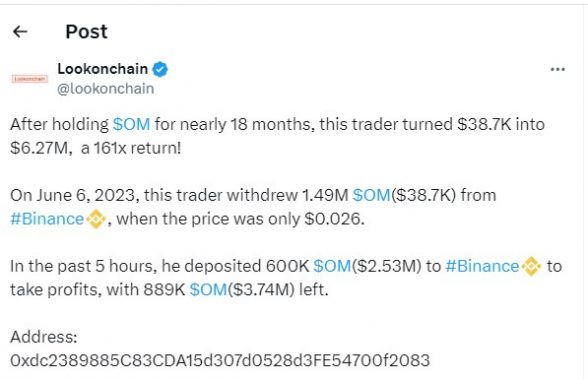Open #Binance hashtag in deposit paragraph
The height and width of the screenshot is (380, 588).
(x=482, y=266)
